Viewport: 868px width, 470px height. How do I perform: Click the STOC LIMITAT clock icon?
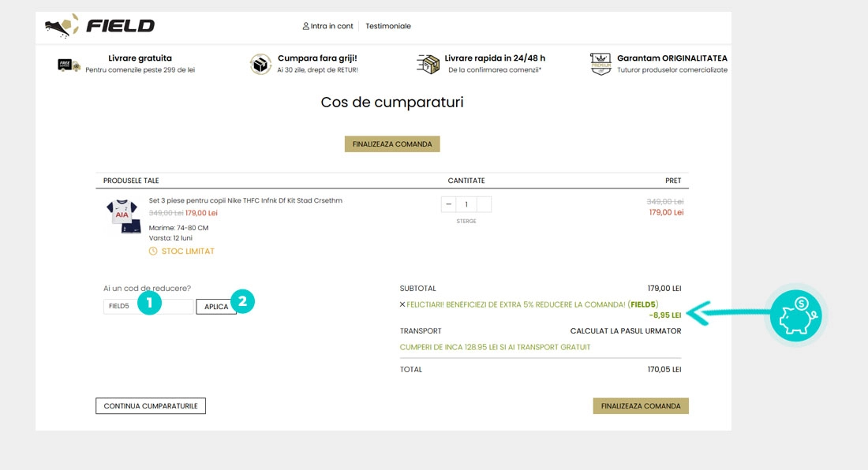pyautogui.click(x=153, y=251)
